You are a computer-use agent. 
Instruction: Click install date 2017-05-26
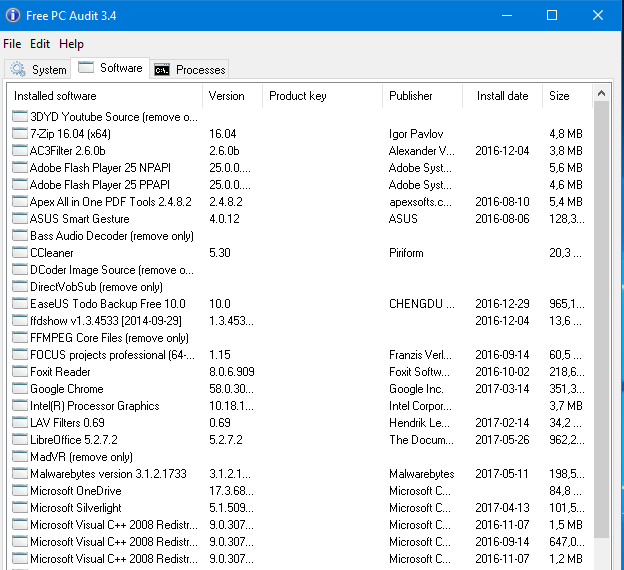point(502,440)
